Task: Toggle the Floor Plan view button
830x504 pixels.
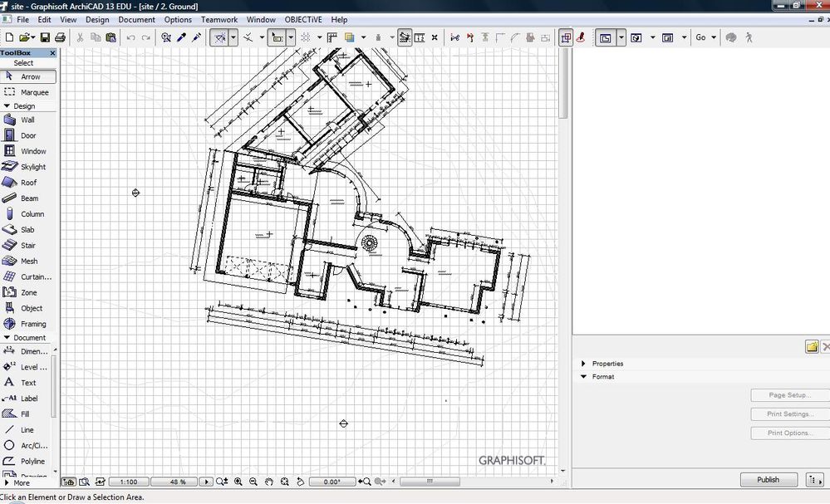Action: (x=605, y=37)
